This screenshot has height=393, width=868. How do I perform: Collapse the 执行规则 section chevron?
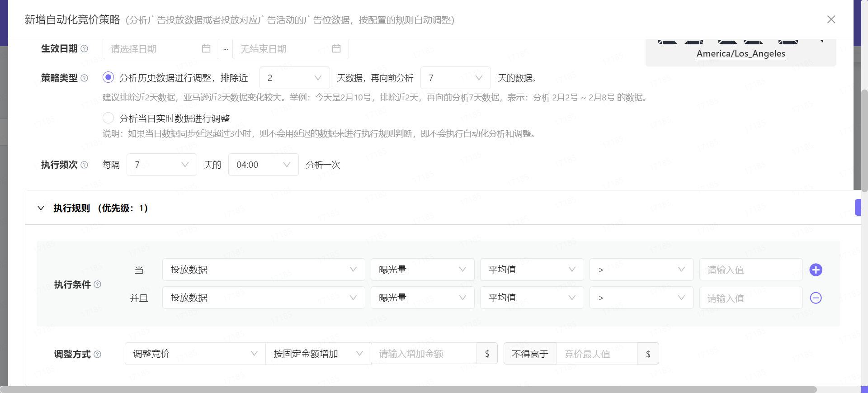coord(41,208)
